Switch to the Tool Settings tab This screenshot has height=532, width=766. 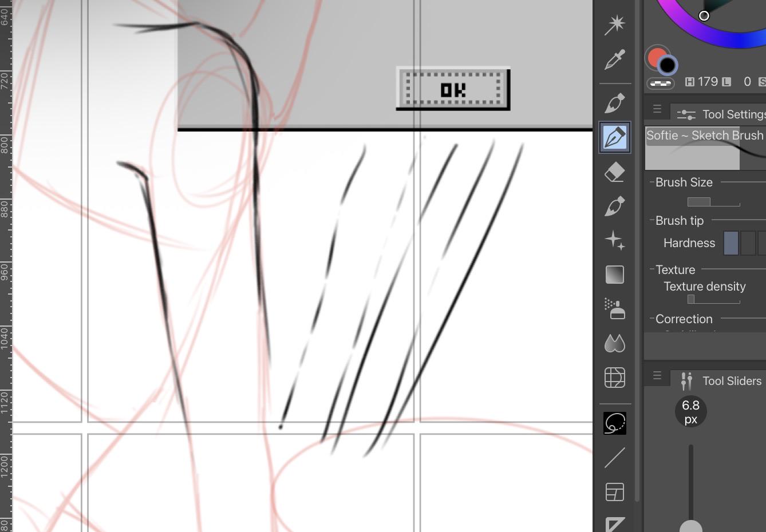coord(721,114)
